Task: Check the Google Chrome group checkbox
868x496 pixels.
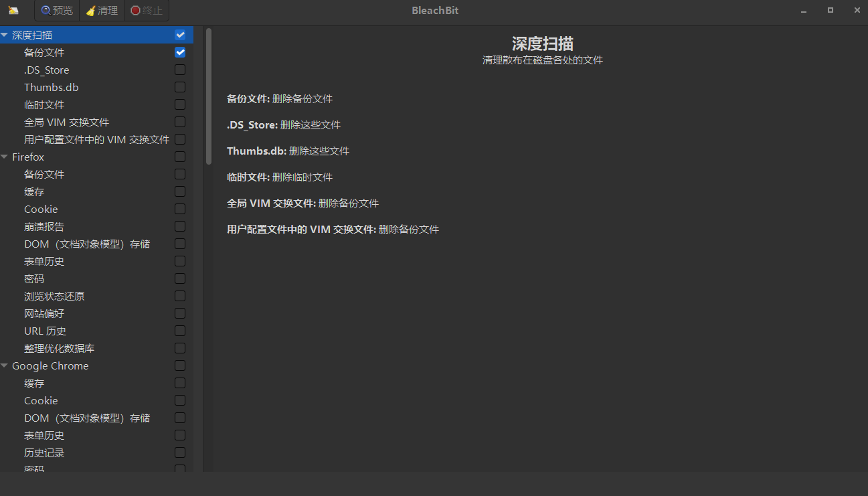Action: point(180,365)
